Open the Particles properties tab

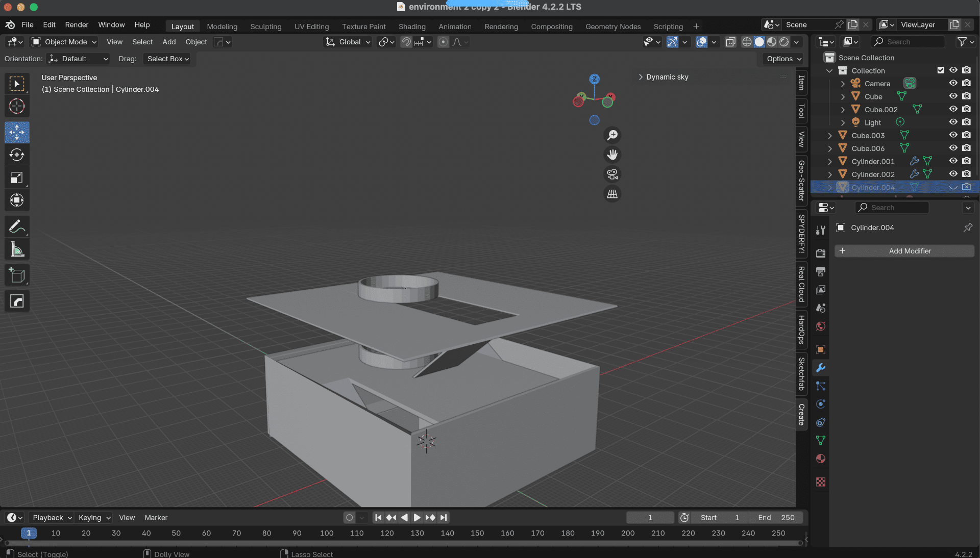(x=821, y=386)
